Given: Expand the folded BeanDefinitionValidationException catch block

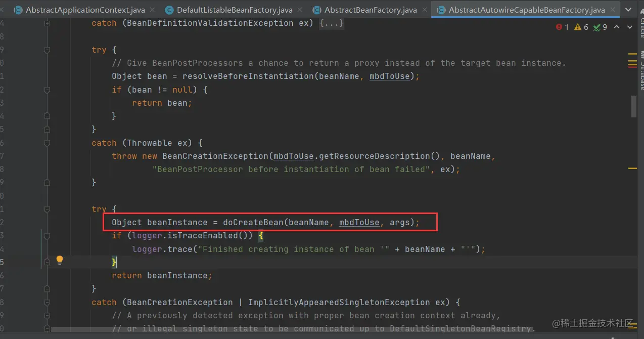Looking at the screenshot, I should (47, 23).
